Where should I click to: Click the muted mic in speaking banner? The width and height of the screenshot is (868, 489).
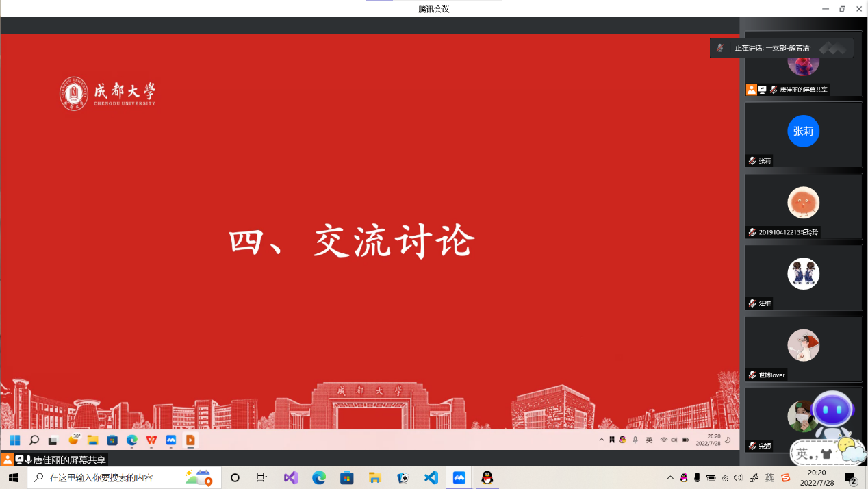(x=719, y=48)
